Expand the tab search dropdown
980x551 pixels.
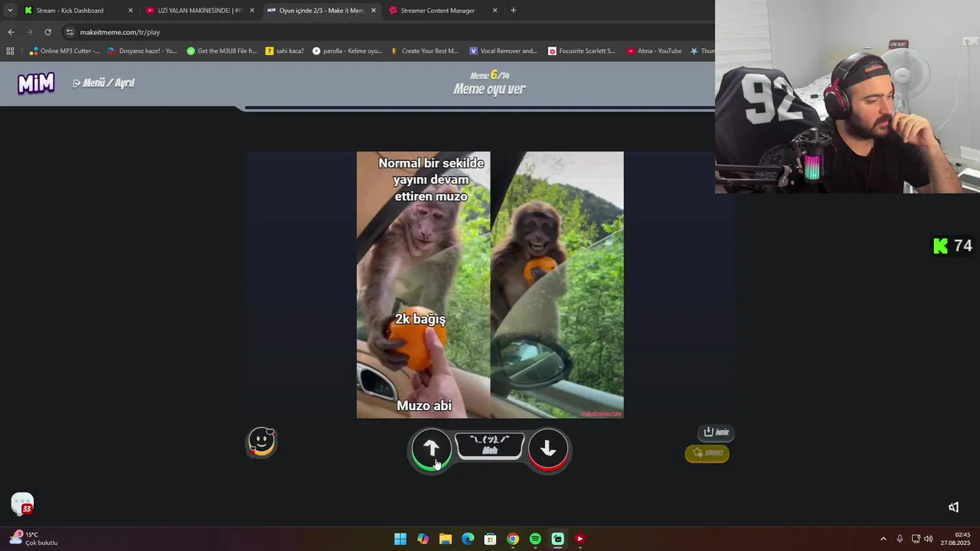click(x=9, y=11)
